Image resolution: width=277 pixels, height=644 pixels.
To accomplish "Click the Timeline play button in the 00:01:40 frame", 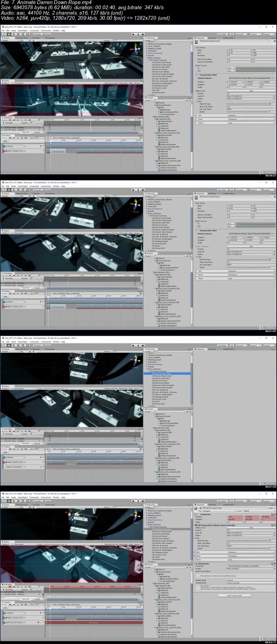I will tap(18, 449).
